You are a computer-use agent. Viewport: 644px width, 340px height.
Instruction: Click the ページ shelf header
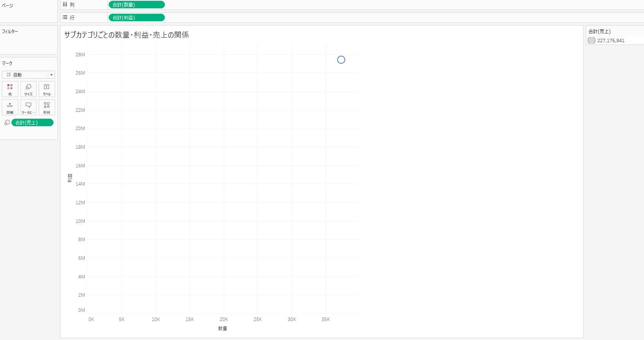(x=7, y=6)
